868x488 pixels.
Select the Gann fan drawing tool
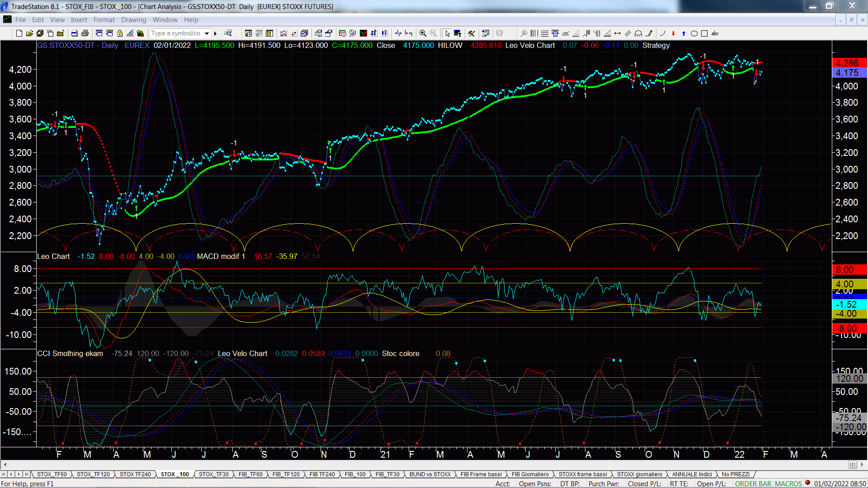tap(607, 33)
